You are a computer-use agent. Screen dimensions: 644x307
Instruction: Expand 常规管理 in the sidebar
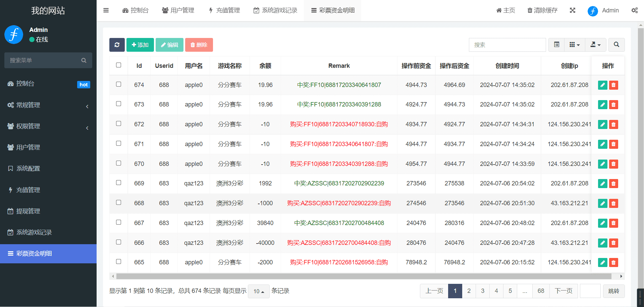(48, 105)
